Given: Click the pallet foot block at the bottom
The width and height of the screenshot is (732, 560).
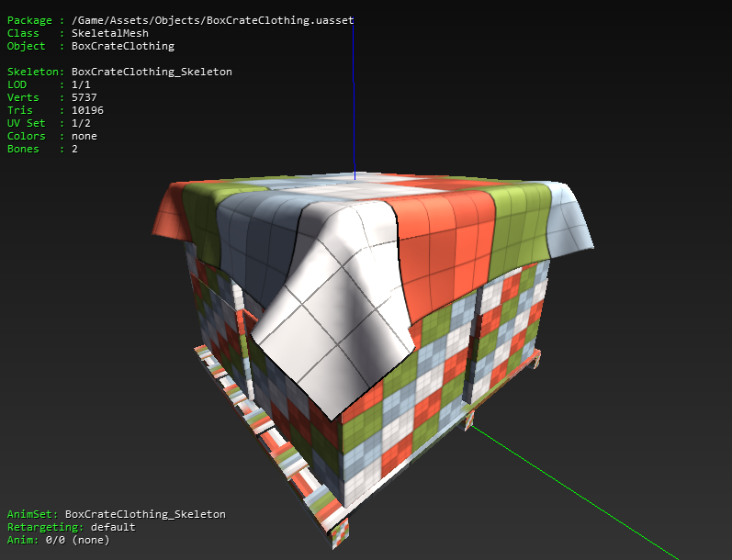Looking at the screenshot, I should 340,533.
